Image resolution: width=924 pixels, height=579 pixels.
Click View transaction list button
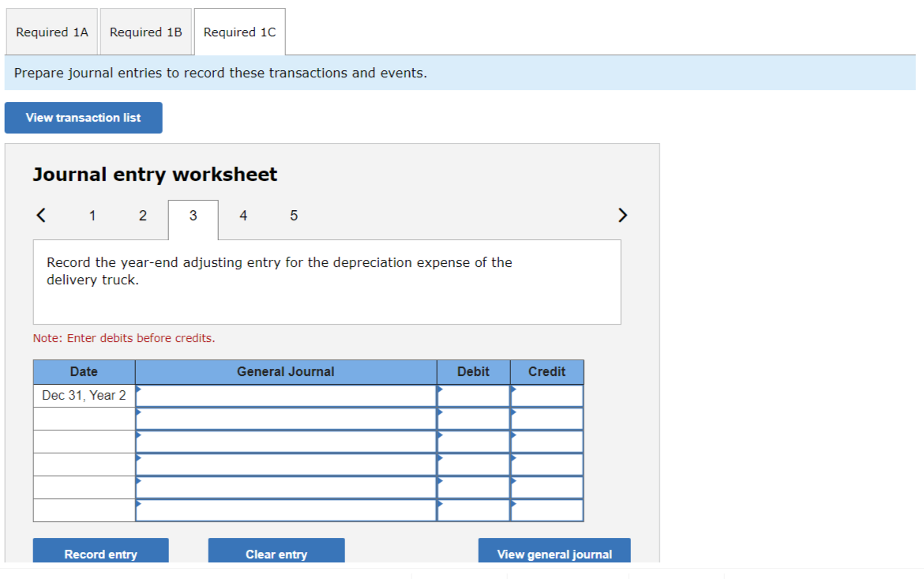pos(83,118)
